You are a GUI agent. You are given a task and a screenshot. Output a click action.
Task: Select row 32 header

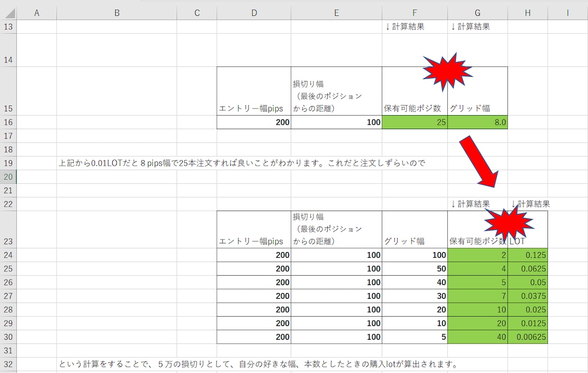click(x=8, y=364)
